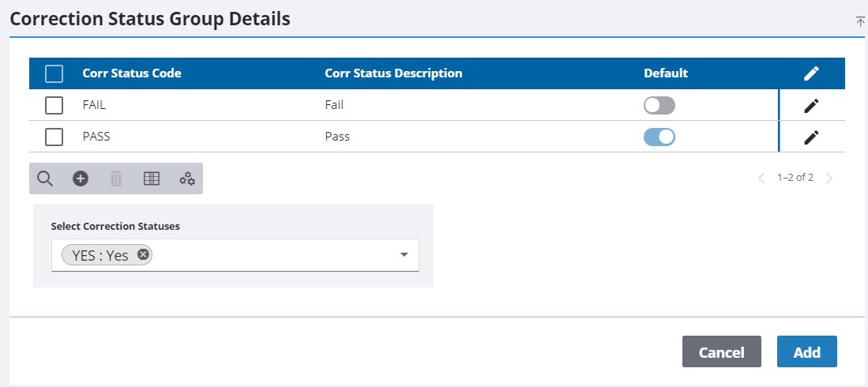The height and width of the screenshot is (387, 868).
Task: Check the FAIL row checkbox
Action: (x=54, y=105)
